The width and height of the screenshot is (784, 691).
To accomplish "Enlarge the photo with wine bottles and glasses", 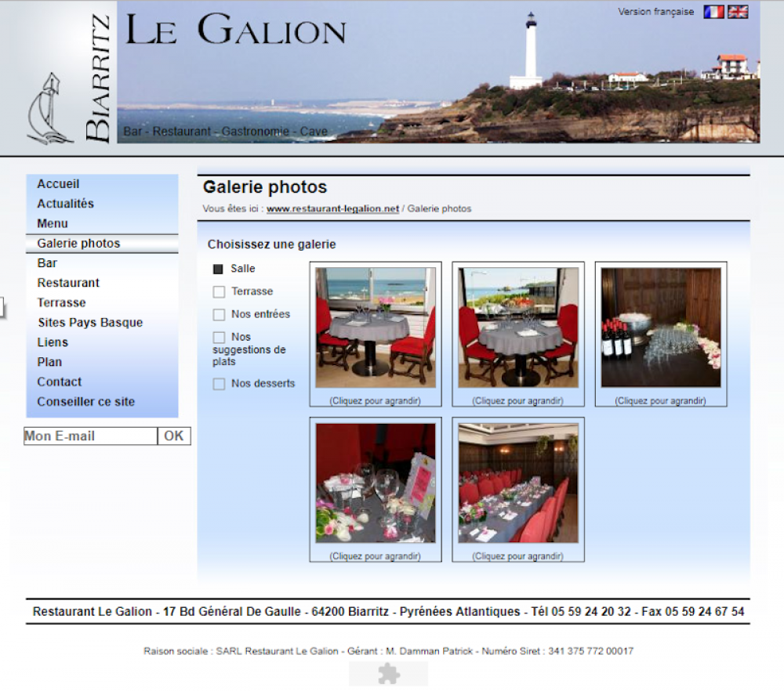I will click(x=661, y=327).
